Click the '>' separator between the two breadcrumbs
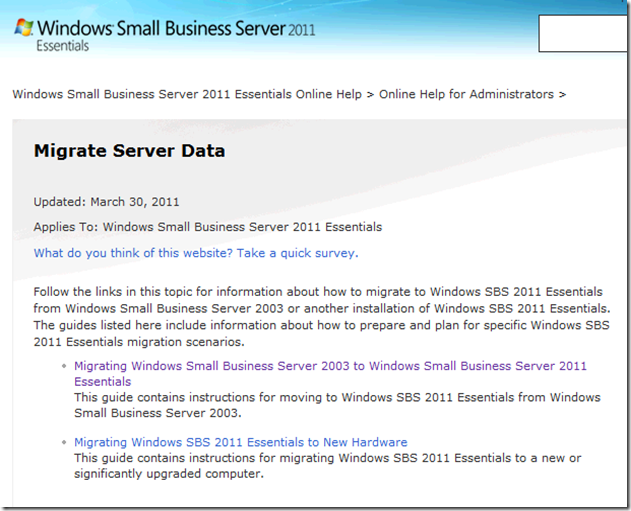Screen dimensions: 631x511 tap(370, 94)
